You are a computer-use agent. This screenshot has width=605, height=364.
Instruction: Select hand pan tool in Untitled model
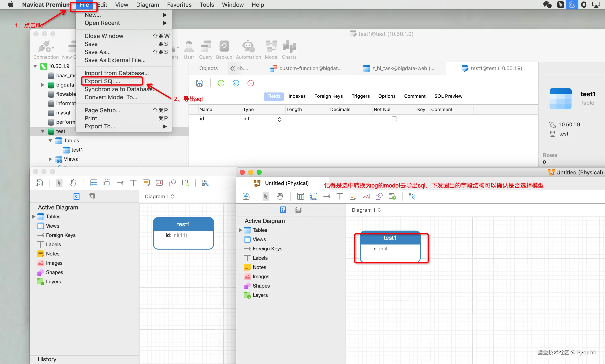pos(280,197)
